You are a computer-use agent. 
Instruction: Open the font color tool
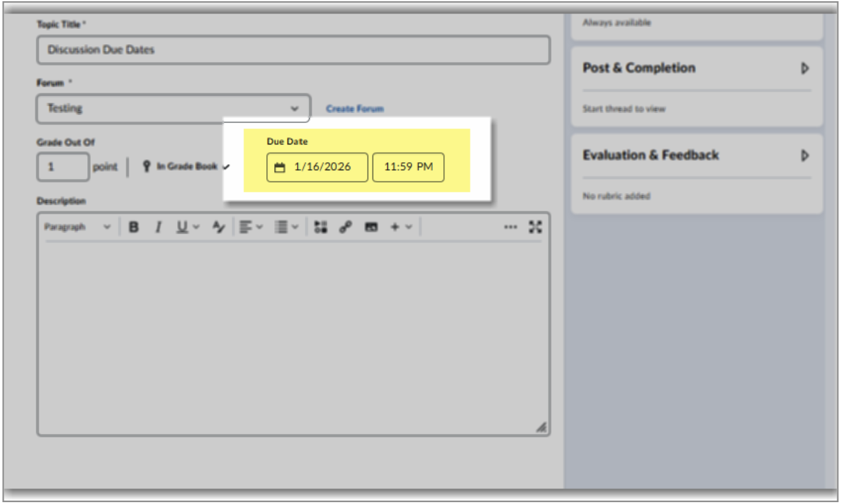coord(218,227)
